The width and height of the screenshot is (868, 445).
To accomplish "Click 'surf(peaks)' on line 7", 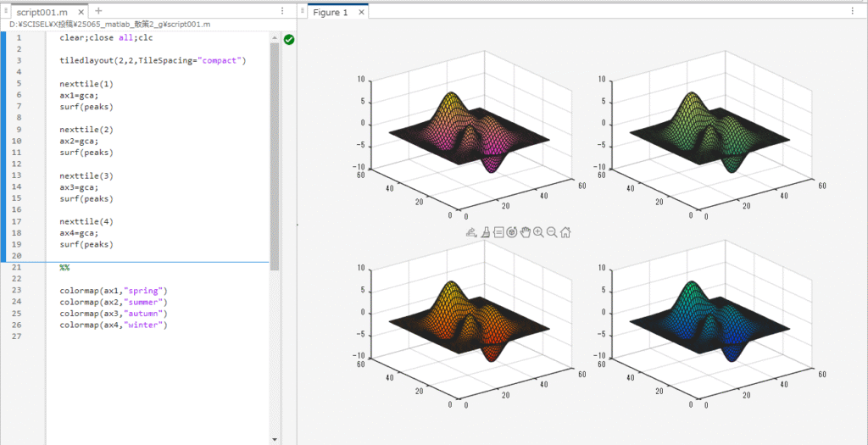I will 86,106.
